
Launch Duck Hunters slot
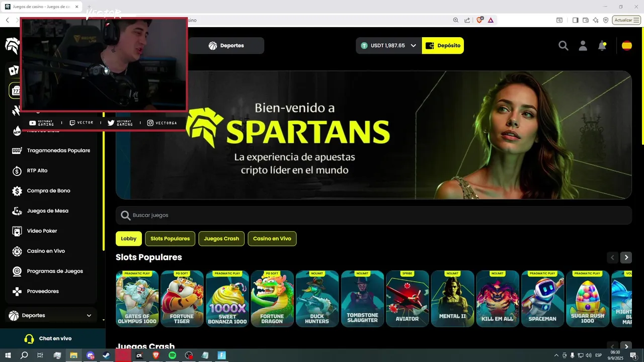click(317, 299)
